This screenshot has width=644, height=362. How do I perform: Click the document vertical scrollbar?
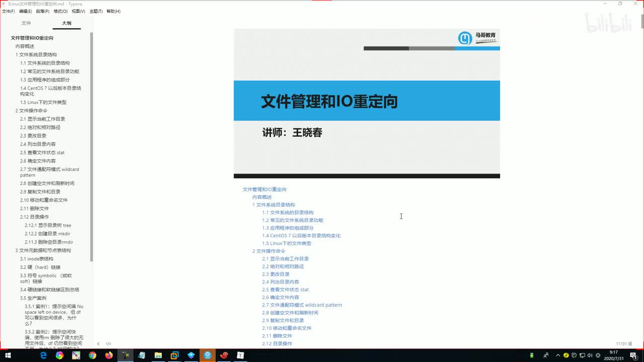point(642,23)
